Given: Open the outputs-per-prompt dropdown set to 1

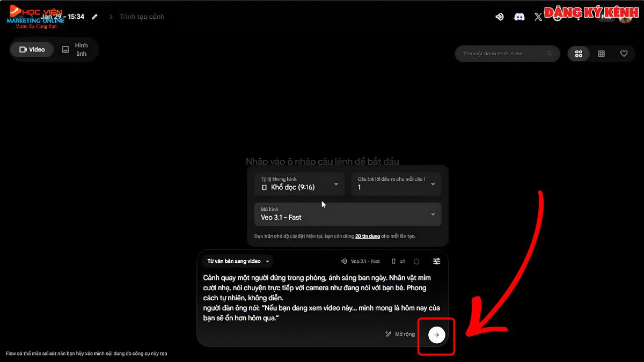Looking at the screenshot, I should 396,183.
